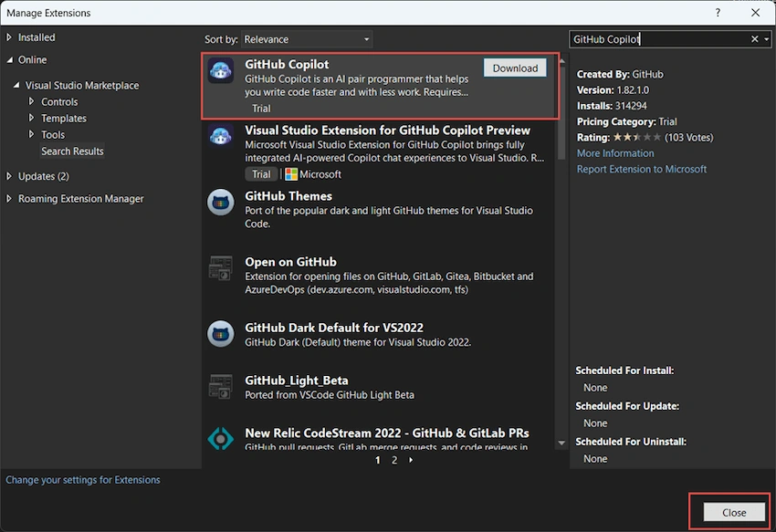Viewport: 776px width, 532px height.
Task: Select the GitHub Themes result title
Action: tap(288, 196)
